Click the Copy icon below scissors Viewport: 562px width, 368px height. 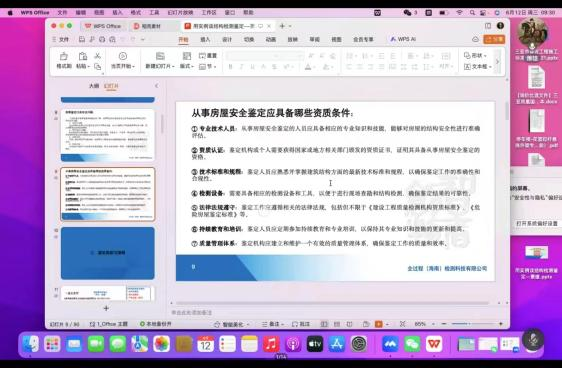point(97,67)
